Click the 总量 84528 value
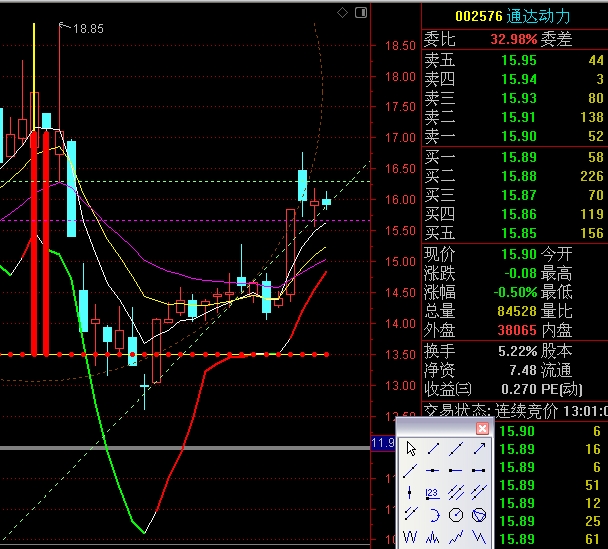 point(517,311)
